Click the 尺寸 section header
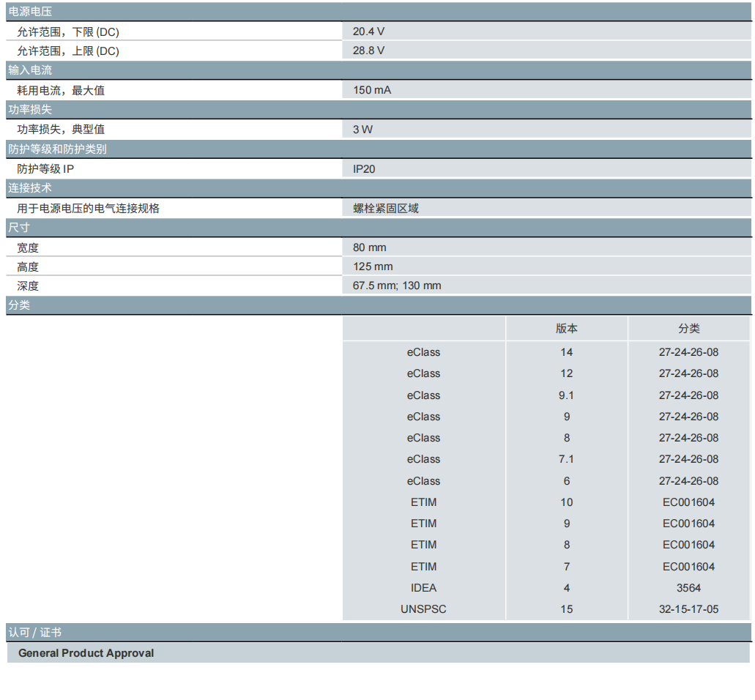 (19, 228)
